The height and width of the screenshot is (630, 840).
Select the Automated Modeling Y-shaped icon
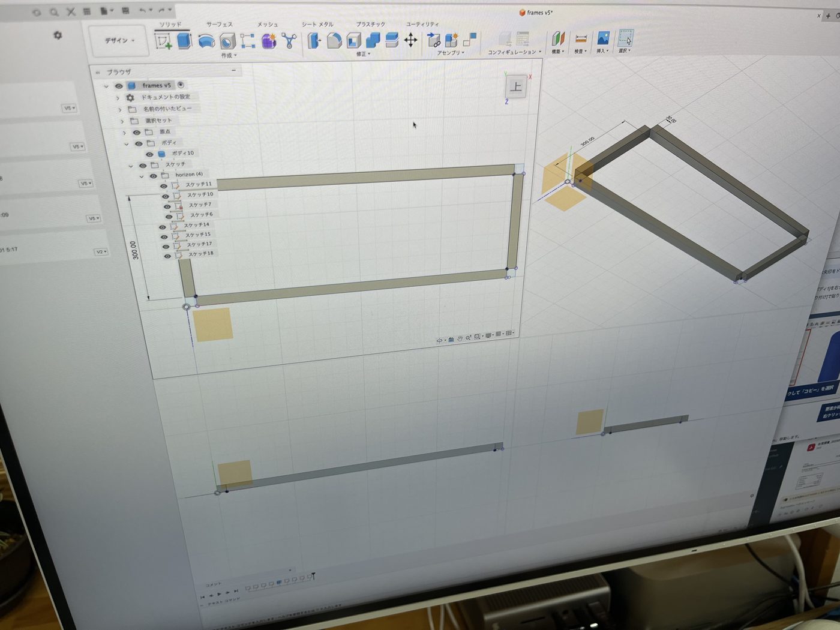click(289, 40)
